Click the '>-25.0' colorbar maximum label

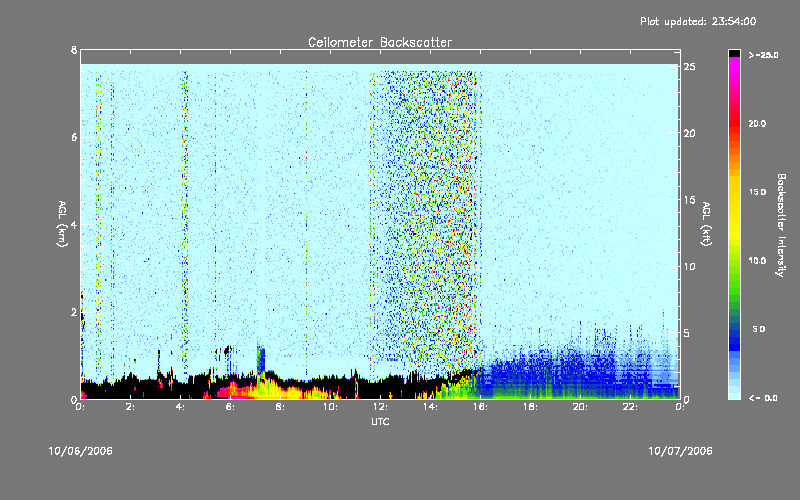(763, 55)
